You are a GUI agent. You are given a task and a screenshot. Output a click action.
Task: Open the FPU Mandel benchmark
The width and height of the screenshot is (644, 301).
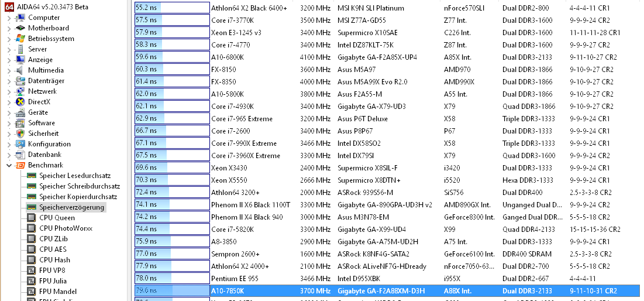tap(58, 292)
